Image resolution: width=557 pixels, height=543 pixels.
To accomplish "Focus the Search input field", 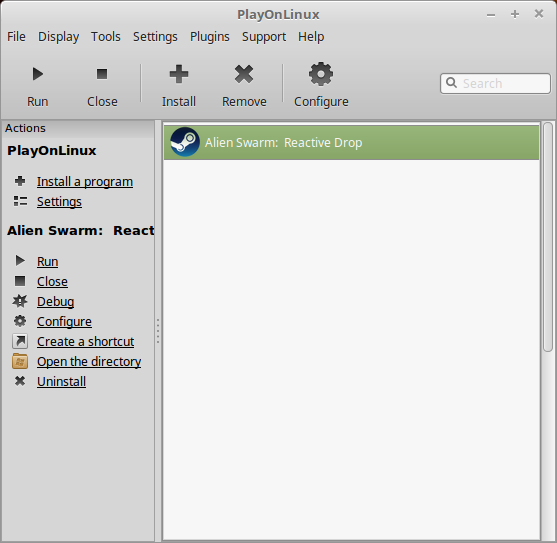I will pyautogui.click(x=495, y=83).
